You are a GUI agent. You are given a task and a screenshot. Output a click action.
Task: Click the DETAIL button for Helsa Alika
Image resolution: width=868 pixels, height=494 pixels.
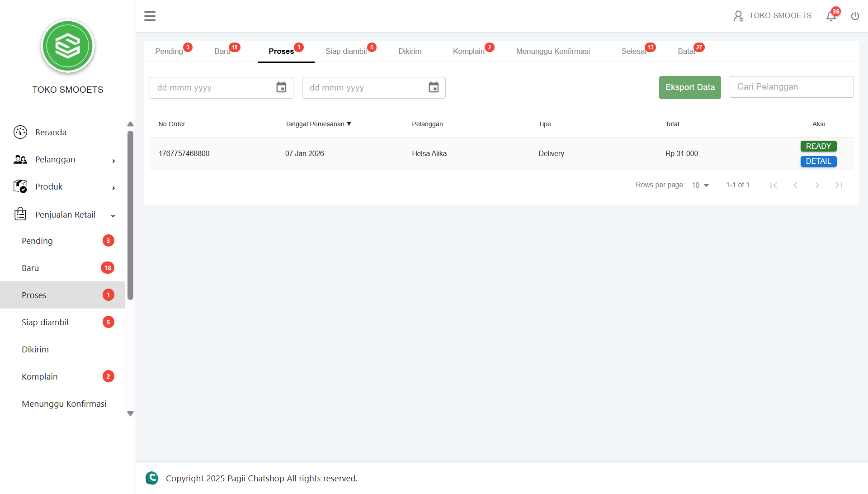818,161
